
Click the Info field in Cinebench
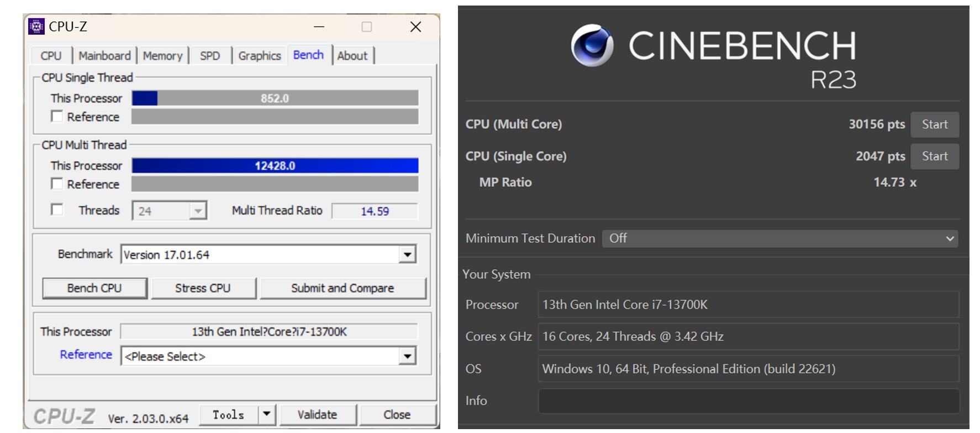pyautogui.click(x=749, y=401)
